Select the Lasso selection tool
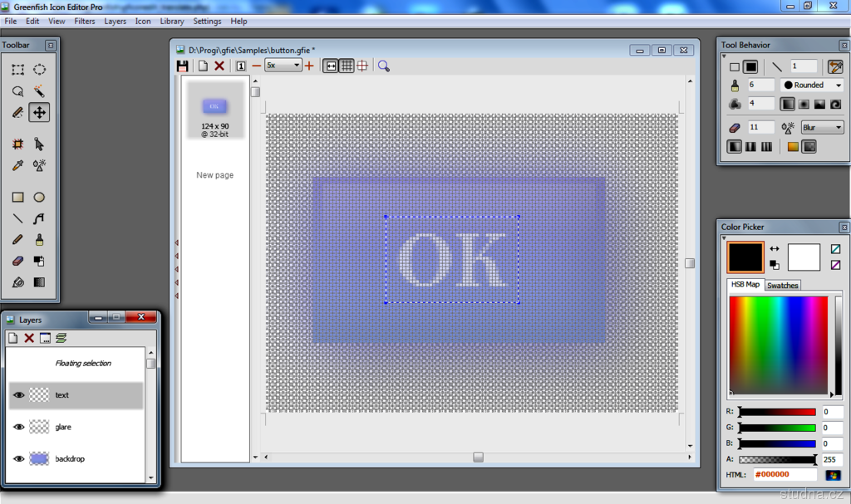This screenshot has height=504, width=851. 17,91
